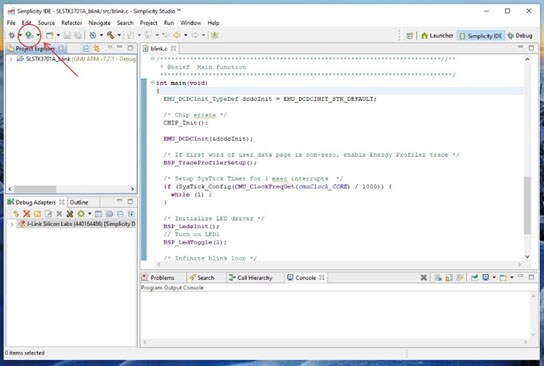
Task: Open dropdown beside Debug Adapters gear icon
Action: 90,214
